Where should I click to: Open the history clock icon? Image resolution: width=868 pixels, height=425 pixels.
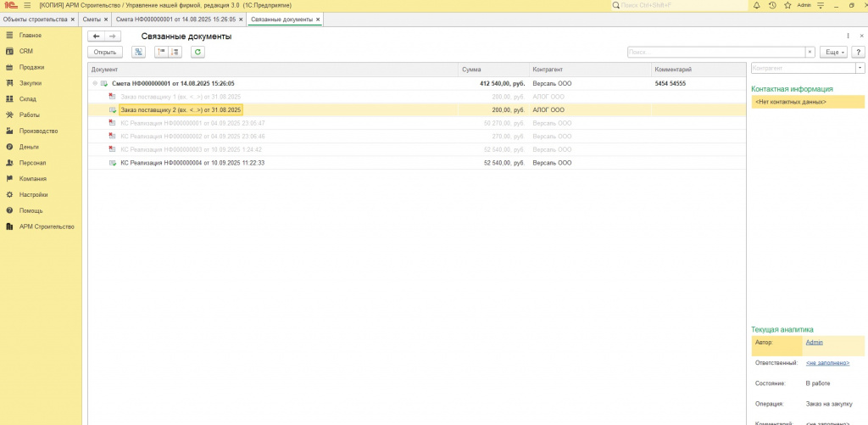pos(772,5)
